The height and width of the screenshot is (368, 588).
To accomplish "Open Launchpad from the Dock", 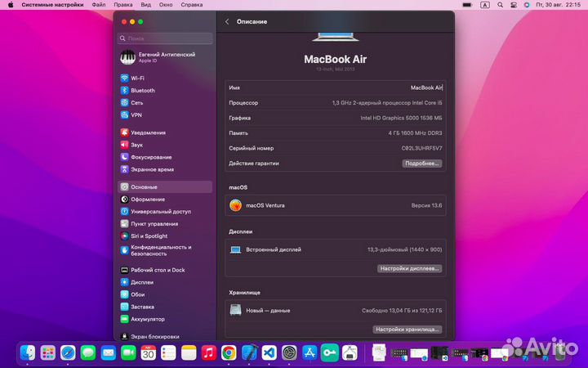I will 48,352.
